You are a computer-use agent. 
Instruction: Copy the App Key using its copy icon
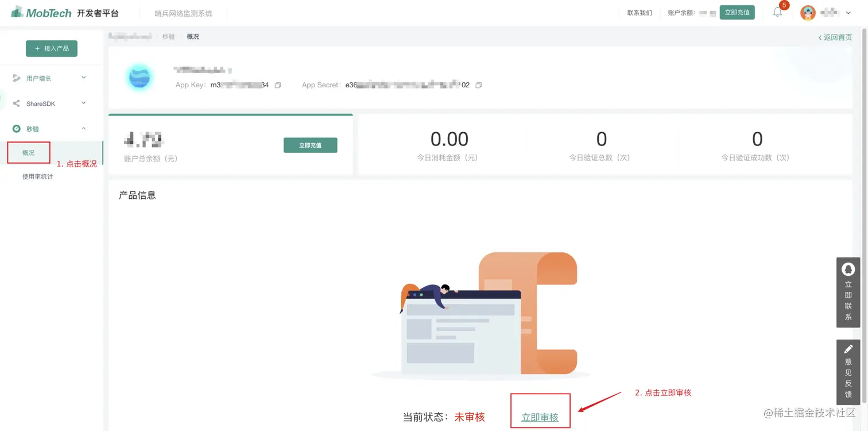(278, 84)
